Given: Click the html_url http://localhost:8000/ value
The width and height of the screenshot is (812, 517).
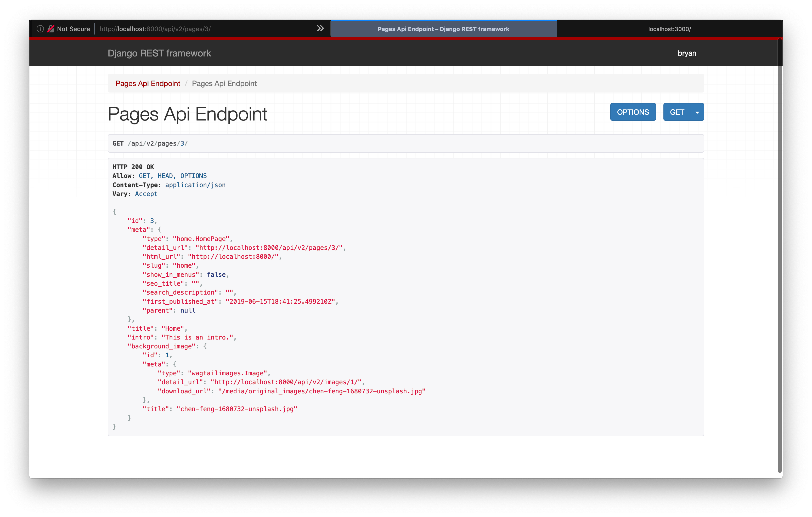Looking at the screenshot, I should point(233,256).
